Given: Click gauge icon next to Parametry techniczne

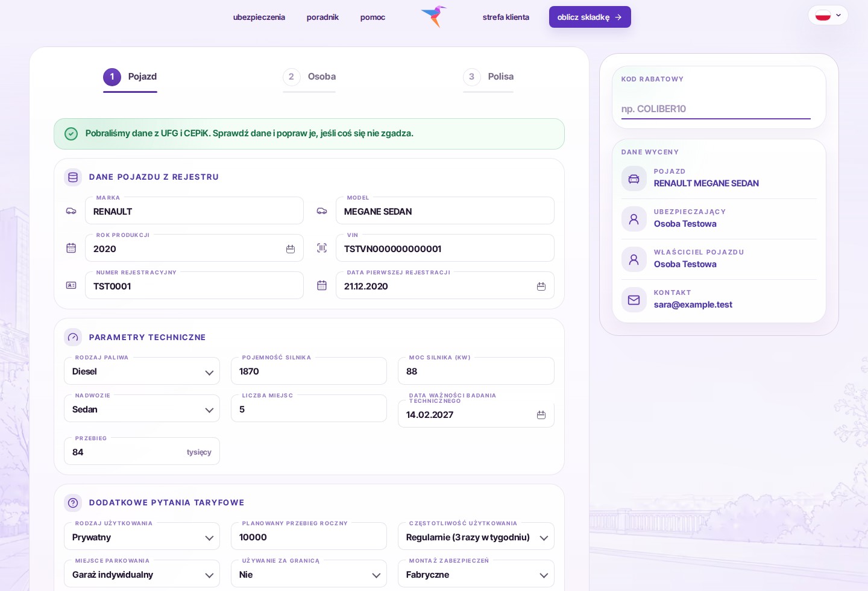Looking at the screenshot, I should pos(73,338).
